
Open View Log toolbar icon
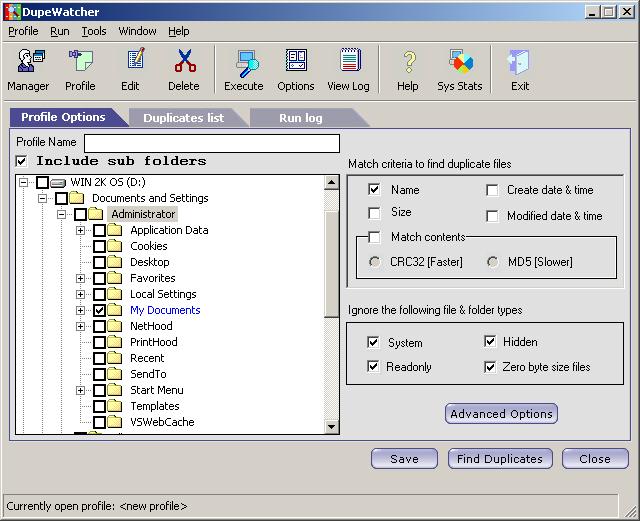click(351, 60)
